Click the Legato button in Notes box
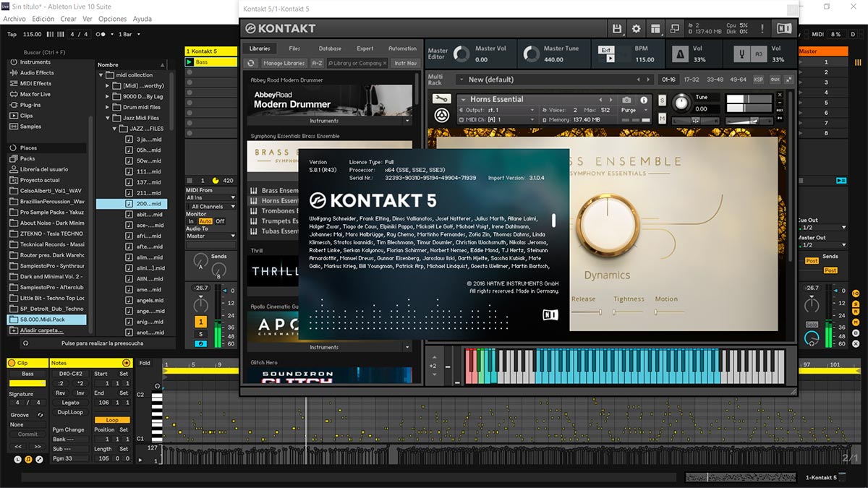 pos(71,402)
